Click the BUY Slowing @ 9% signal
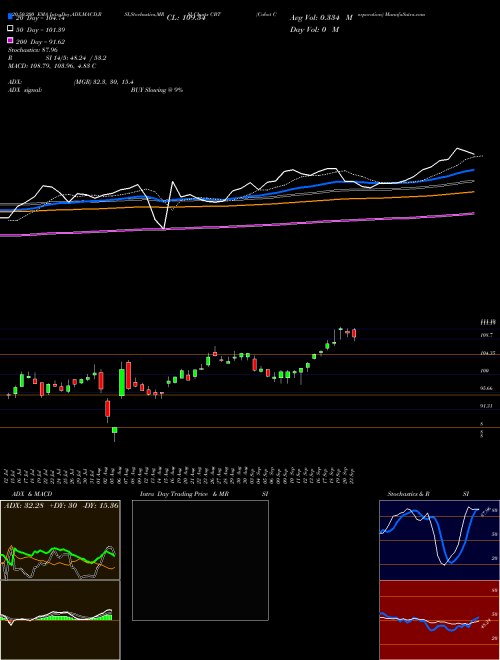500x660 pixels. tap(157, 90)
